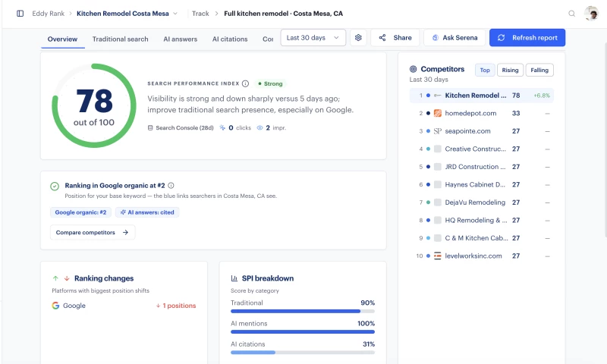Click the Kitchen Remodel row key icon
Viewport: 607px width, 364px height.
tap(438, 95)
